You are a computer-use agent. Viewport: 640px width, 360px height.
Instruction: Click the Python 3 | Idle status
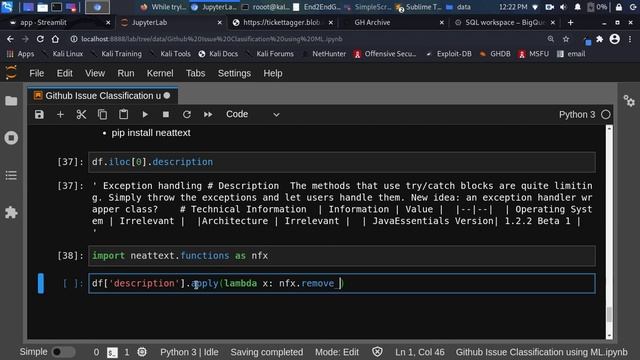point(189,352)
